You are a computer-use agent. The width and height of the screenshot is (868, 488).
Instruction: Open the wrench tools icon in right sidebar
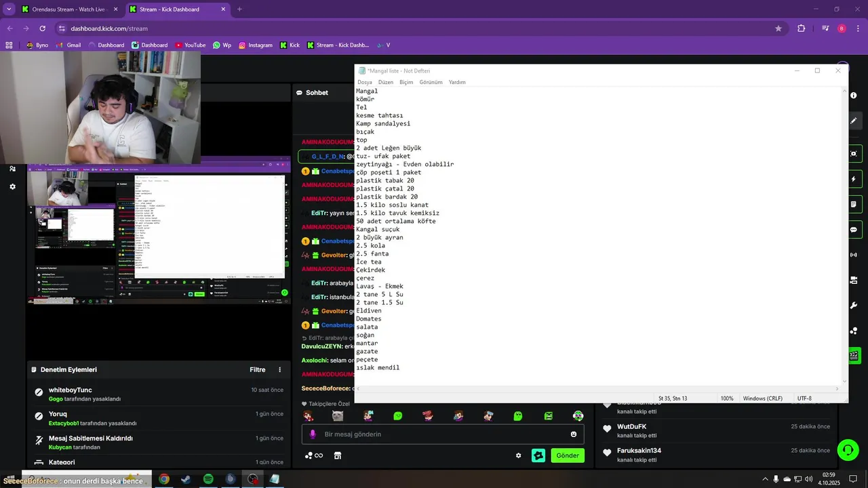click(854, 305)
